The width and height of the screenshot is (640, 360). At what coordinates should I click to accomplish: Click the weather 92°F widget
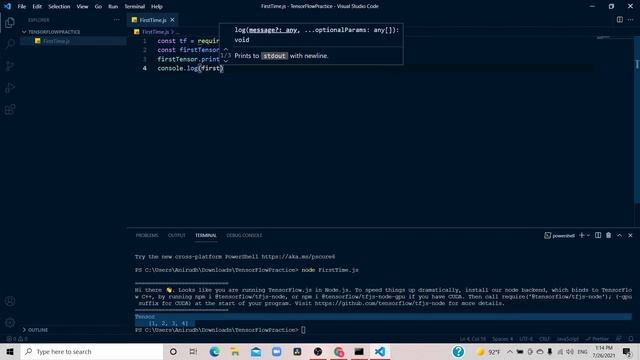coord(488,351)
